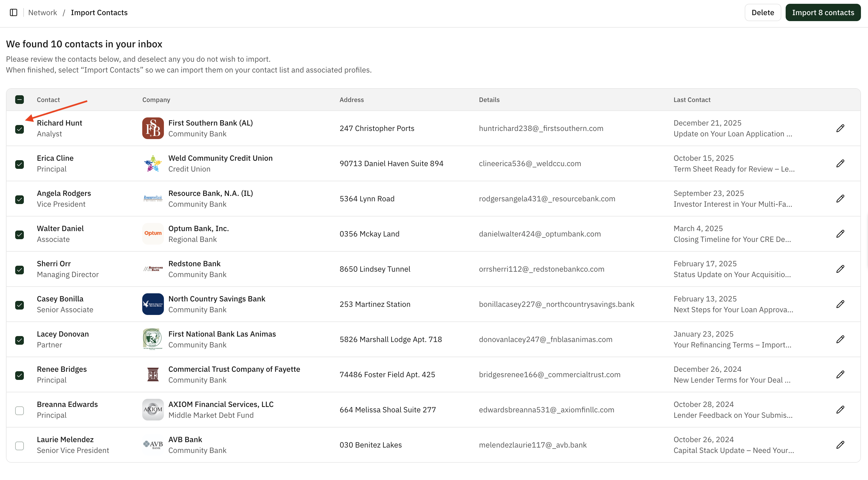The image size is (868, 480).
Task: Click the AXIOM Financial Services logo
Action: pos(153,410)
